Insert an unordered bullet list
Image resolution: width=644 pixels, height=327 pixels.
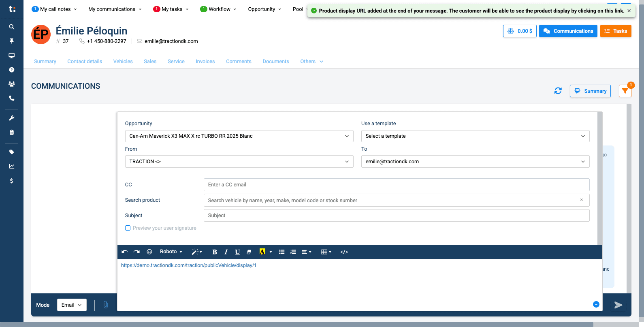click(282, 252)
